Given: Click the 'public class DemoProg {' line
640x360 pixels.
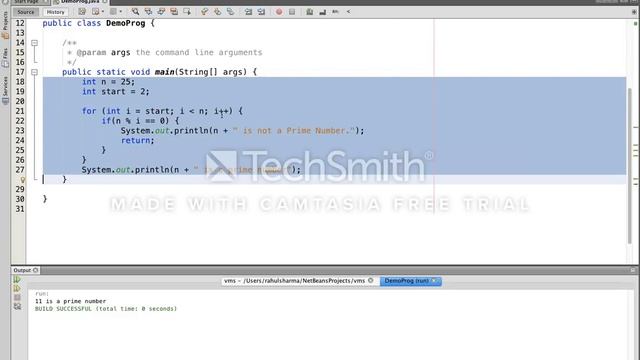Looking at the screenshot, I should 98,23.
